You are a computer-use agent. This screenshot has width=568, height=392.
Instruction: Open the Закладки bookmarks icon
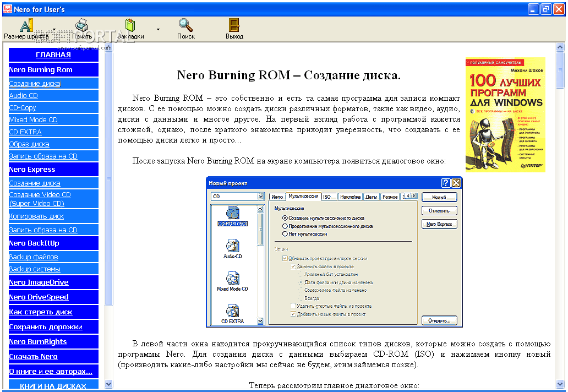[x=130, y=25]
